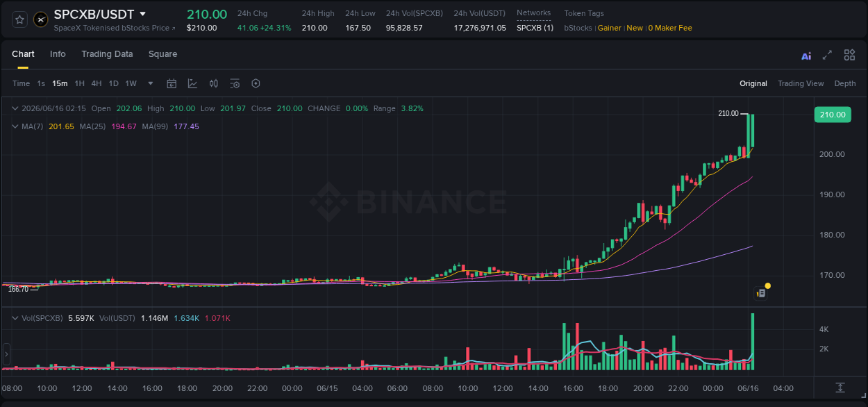
Task: Click the Networks label in header
Action: [533, 13]
